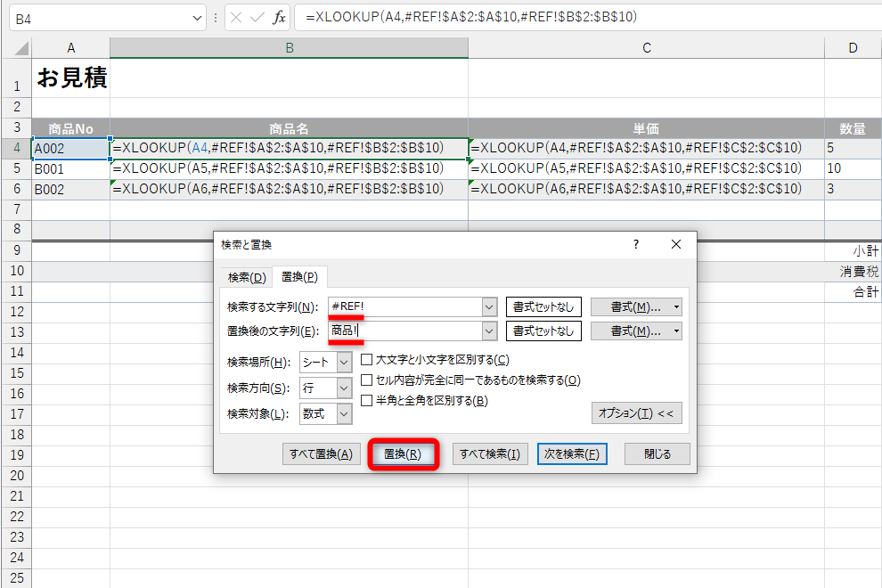Replace all occurrences with すべて置換(A)
This screenshot has width=882, height=588.
point(321,453)
